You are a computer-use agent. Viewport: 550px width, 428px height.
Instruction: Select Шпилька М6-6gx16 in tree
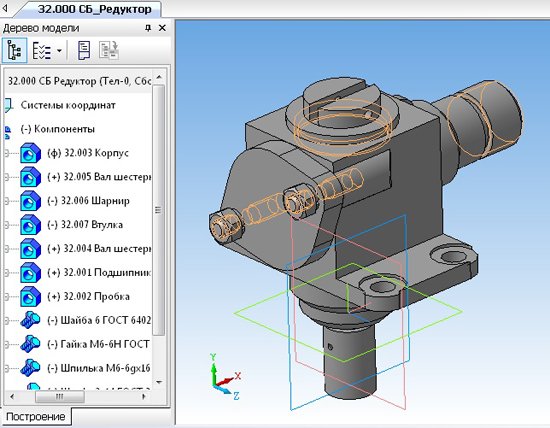[99, 368]
